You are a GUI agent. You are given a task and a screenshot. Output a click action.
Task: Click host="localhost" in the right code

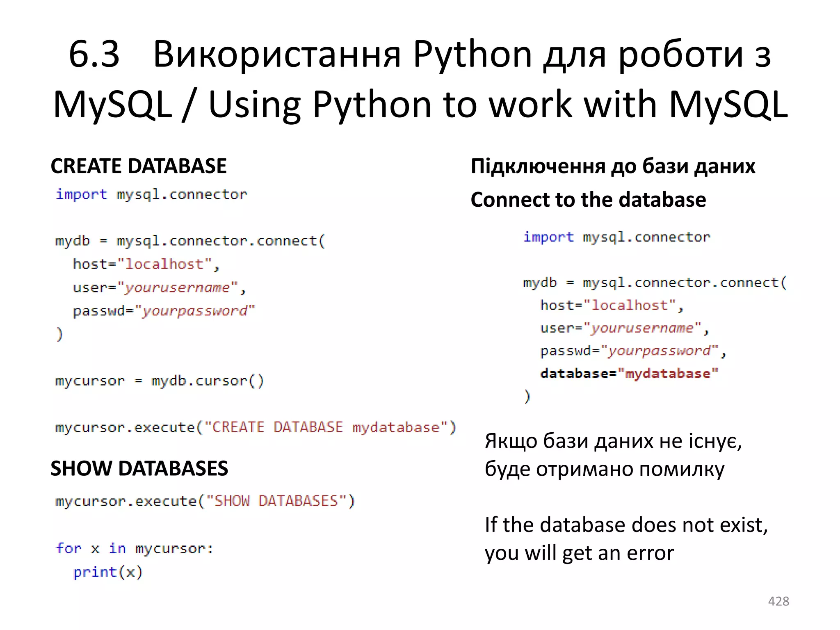(612, 306)
